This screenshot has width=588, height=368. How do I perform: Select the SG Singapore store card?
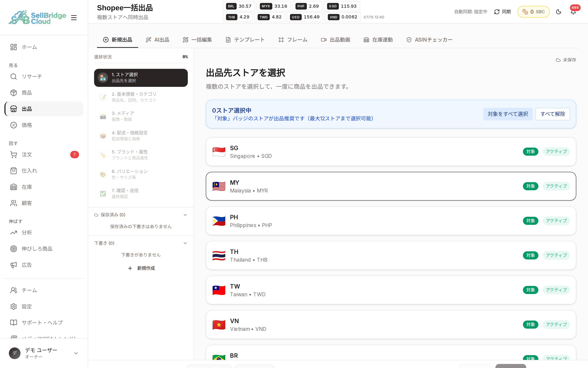(x=391, y=152)
